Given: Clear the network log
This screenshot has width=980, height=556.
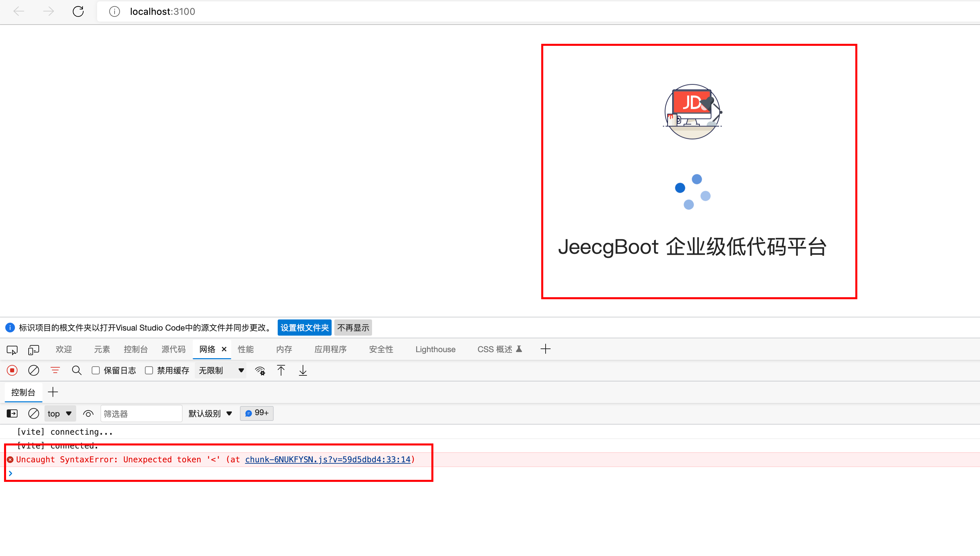Looking at the screenshot, I should pyautogui.click(x=33, y=370).
